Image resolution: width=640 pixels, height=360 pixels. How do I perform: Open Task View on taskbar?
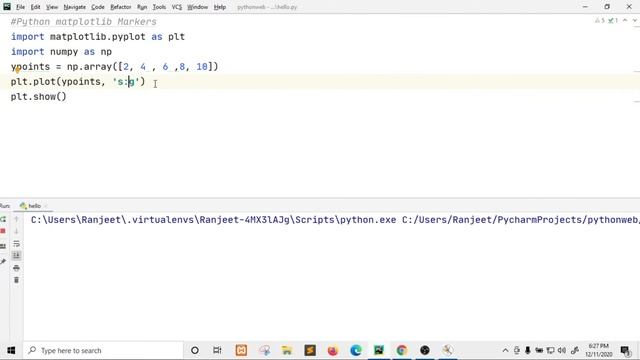(217, 350)
